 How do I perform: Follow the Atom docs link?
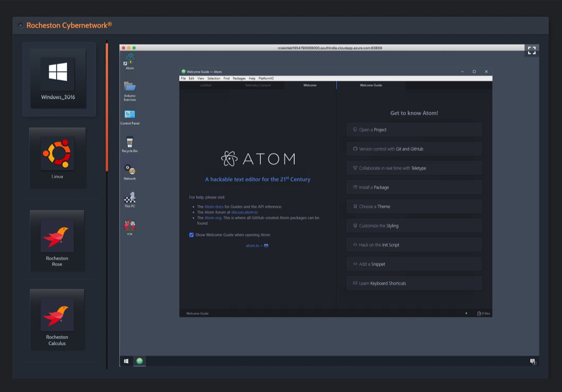[x=214, y=206]
